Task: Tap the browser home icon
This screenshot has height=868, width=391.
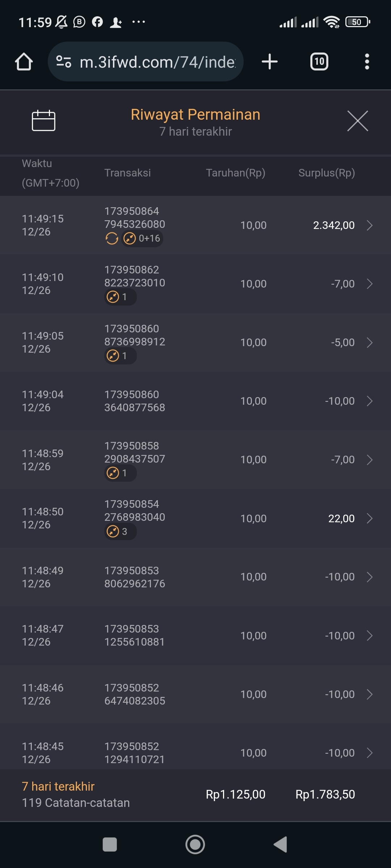Action: 24,61
